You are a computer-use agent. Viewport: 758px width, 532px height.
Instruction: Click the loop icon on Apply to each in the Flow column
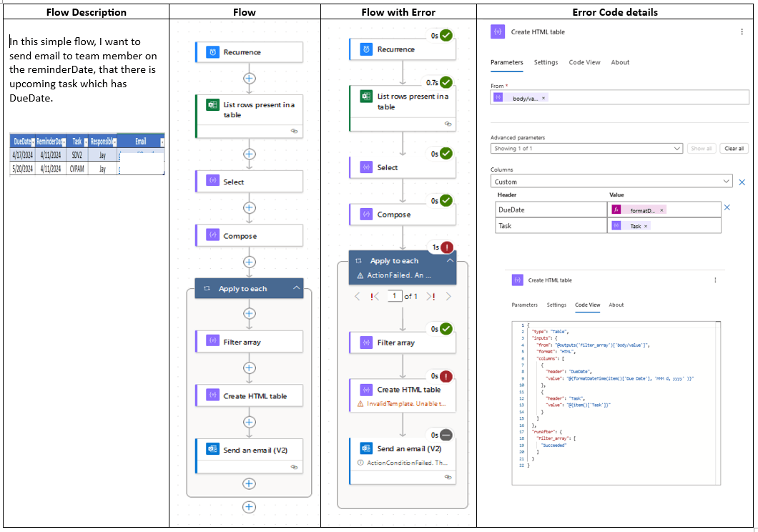click(207, 288)
